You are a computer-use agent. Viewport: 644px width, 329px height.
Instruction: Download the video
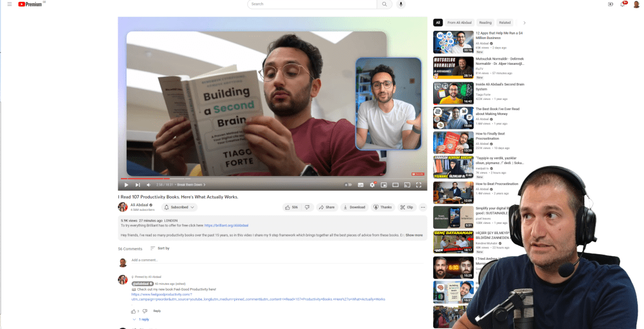tap(354, 207)
